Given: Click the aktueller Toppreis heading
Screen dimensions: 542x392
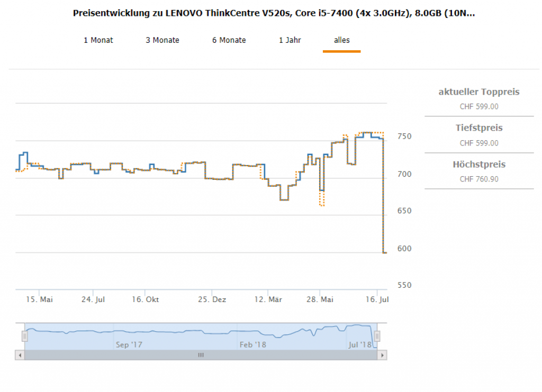Looking at the screenshot, I should [x=478, y=92].
